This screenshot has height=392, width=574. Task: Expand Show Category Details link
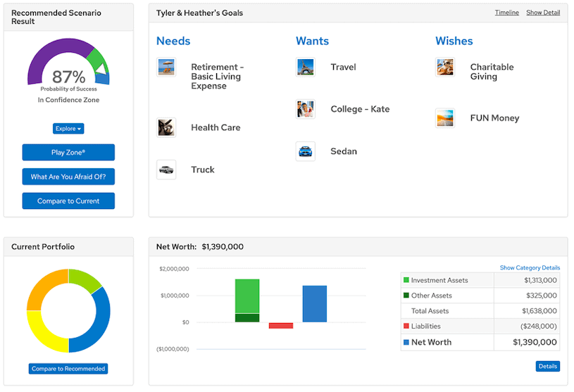pyautogui.click(x=530, y=268)
